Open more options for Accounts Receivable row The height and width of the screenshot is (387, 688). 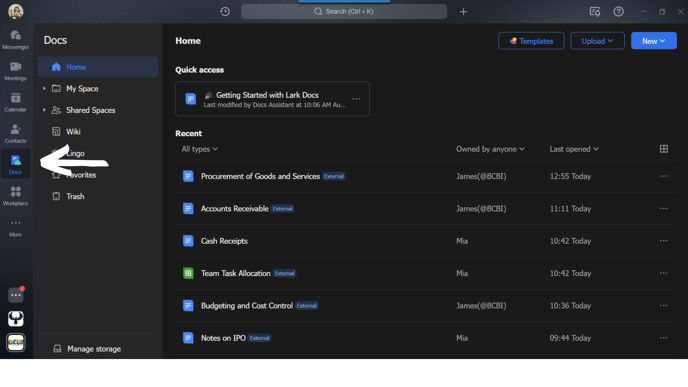click(x=663, y=209)
